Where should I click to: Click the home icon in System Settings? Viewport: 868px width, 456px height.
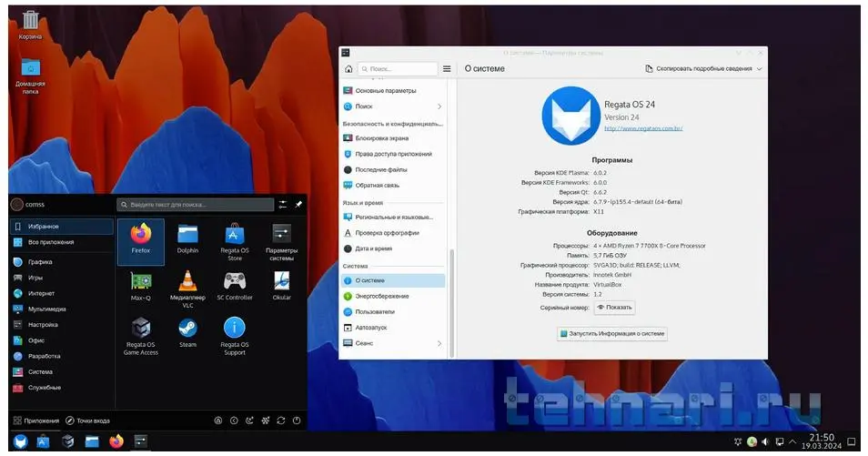tap(348, 68)
